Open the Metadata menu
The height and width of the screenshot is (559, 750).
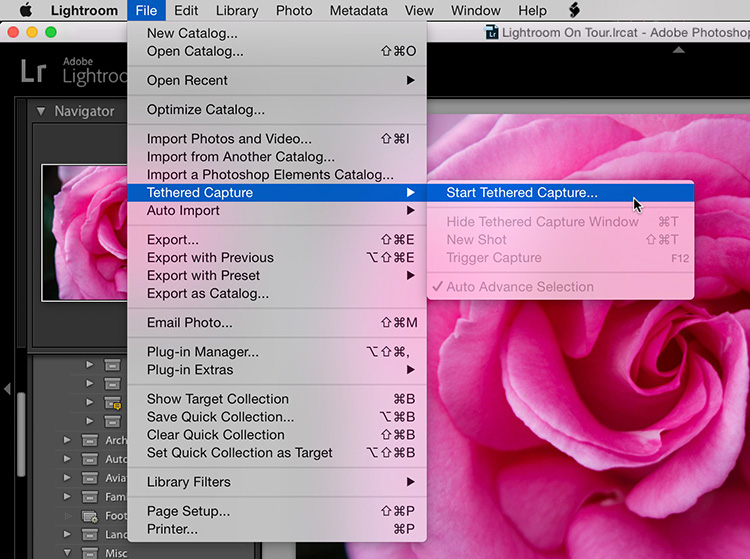point(358,10)
